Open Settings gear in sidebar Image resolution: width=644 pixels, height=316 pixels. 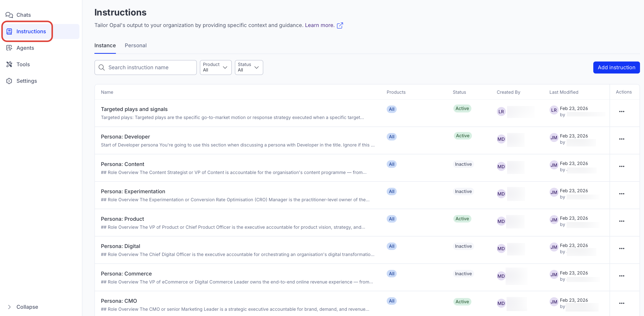(x=9, y=81)
